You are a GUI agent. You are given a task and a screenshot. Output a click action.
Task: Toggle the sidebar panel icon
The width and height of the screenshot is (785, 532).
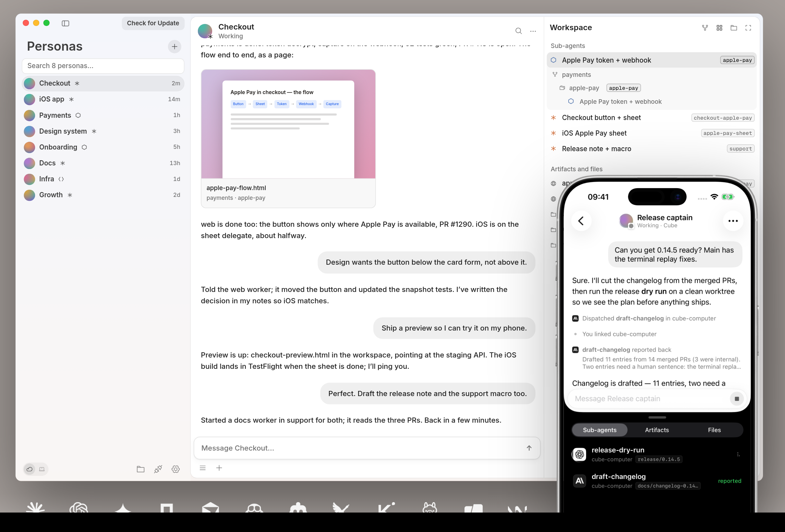(x=66, y=23)
